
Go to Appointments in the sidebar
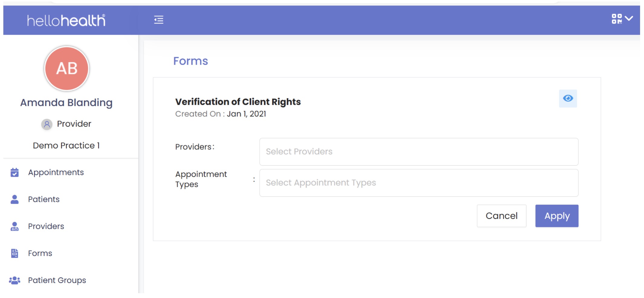56,172
